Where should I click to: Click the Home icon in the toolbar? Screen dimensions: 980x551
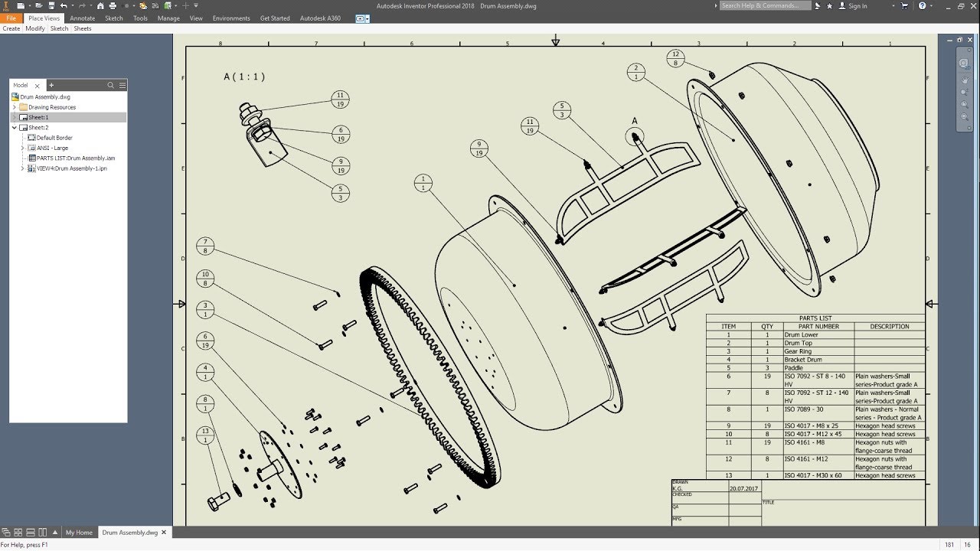point(101,6)
